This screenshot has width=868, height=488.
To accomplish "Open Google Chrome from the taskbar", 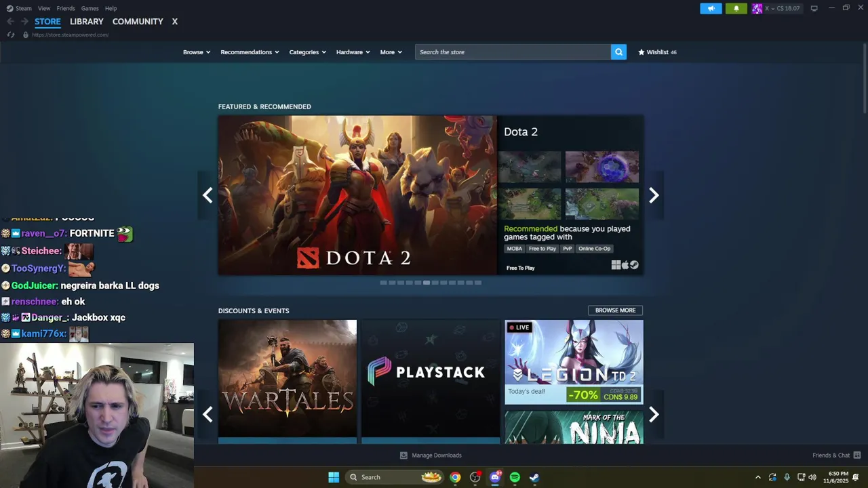I will point(455,477).
